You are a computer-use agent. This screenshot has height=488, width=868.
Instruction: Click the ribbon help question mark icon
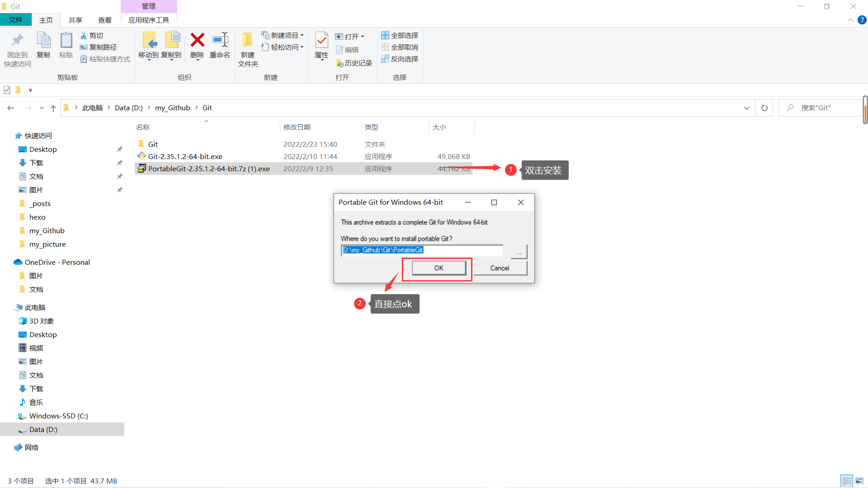(862, 20)
